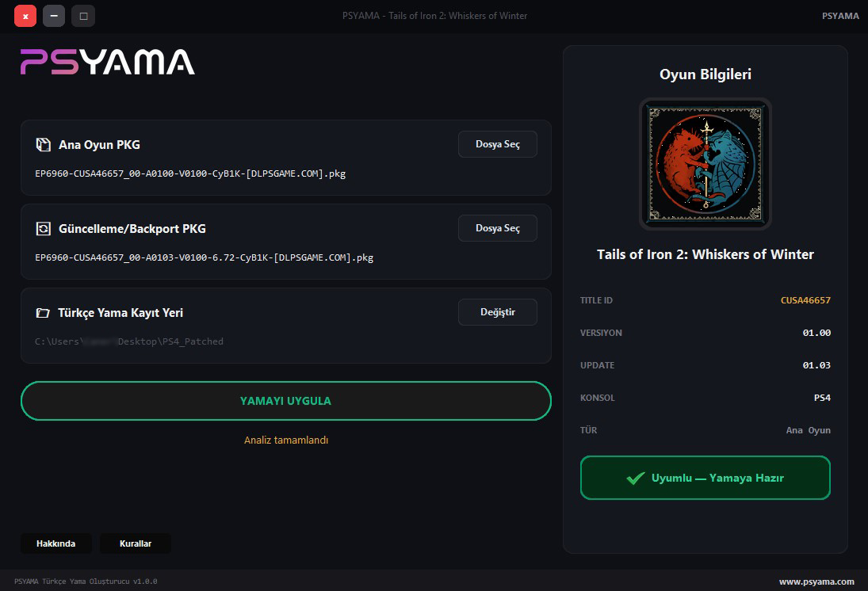Click the KONSOL label
The height and width of the screenshot is (591, 868).
coord(598,398)
